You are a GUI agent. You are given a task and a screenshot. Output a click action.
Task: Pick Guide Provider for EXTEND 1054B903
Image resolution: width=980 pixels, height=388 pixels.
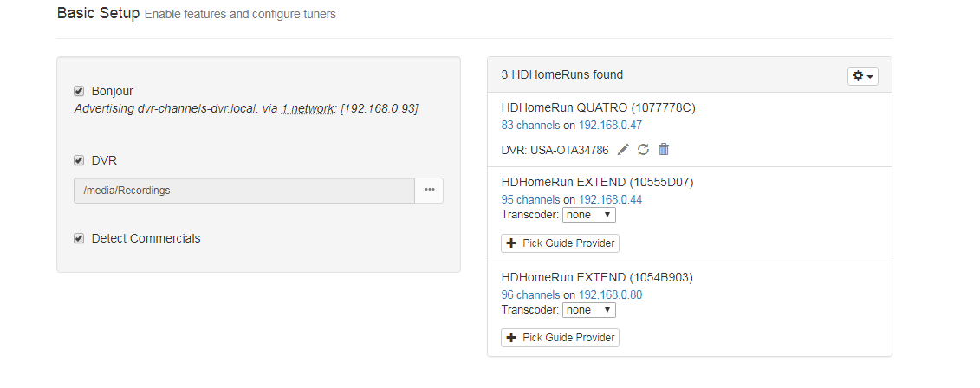(x=560, y=338)
